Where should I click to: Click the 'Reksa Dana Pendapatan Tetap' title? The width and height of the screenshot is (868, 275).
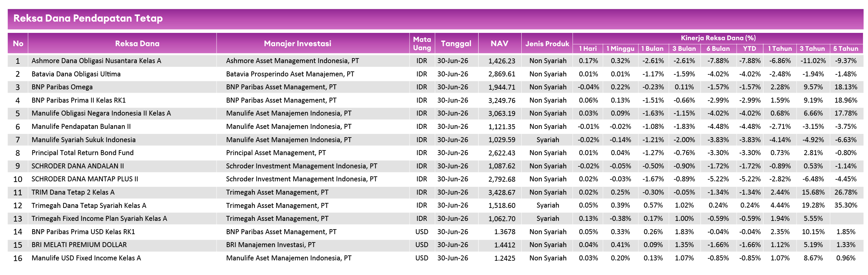(x=88, y=18)
